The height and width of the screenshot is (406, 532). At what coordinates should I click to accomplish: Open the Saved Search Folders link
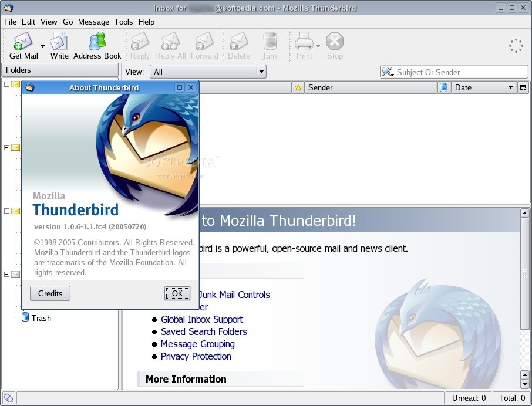click(x=204, y=331)
